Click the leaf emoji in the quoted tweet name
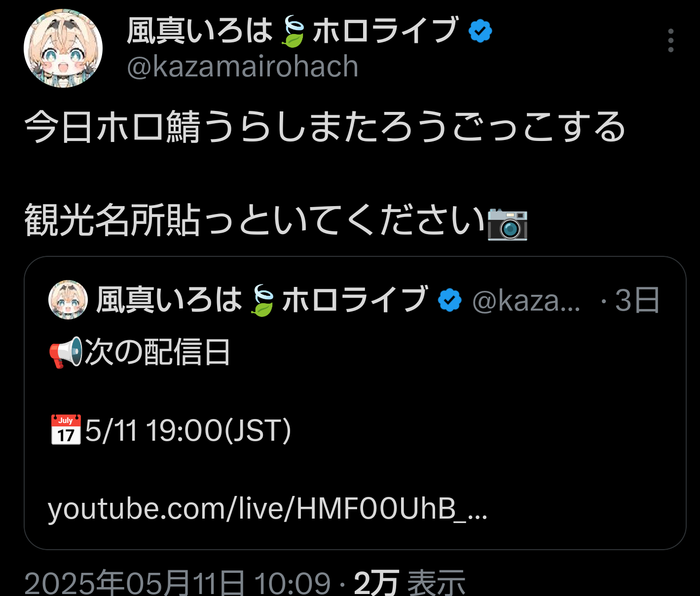700x596 pixels. pos(262,300)
